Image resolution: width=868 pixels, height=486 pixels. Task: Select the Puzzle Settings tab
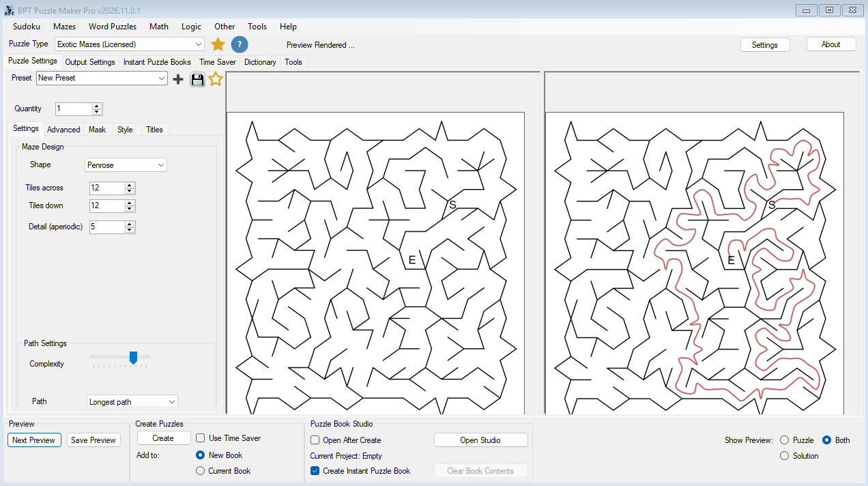pos(33,61)
